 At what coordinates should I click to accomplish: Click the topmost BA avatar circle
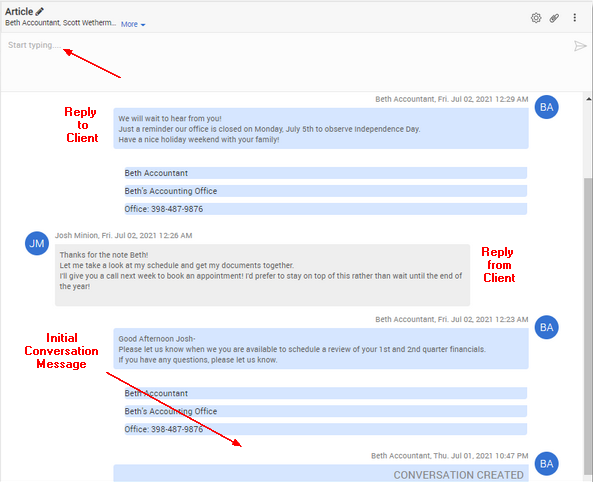tap(546, 107)
